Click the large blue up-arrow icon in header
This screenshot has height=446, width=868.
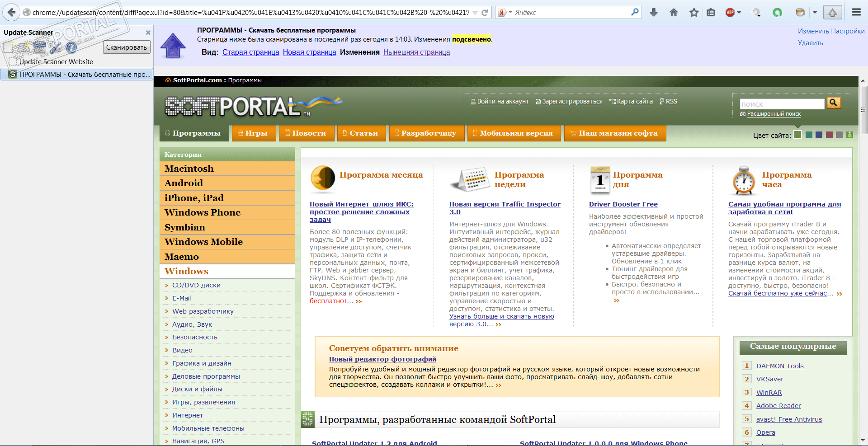173,46
